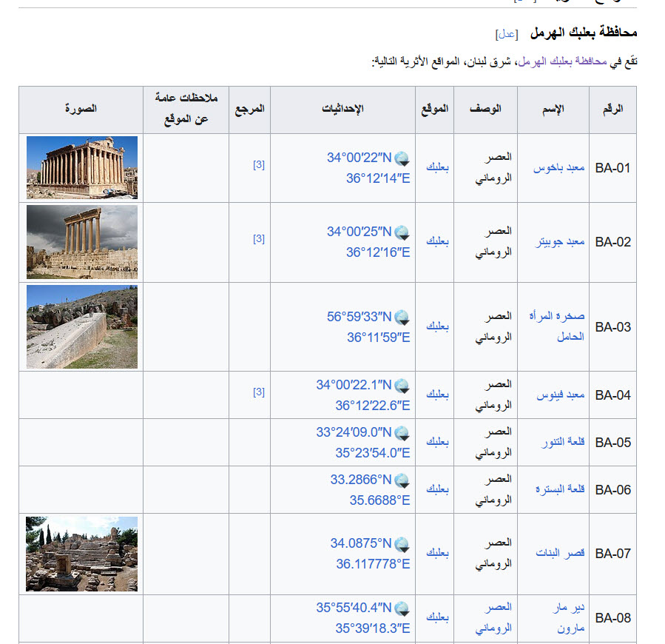Click بعلبك location link in BA-05 row
Screen dimensions: 665x644
437,442
